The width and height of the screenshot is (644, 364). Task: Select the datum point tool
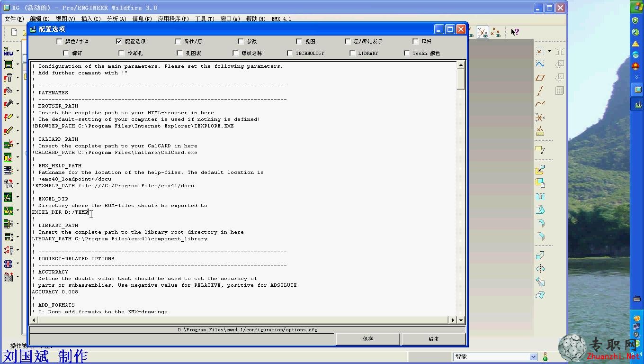click(540, 51)
